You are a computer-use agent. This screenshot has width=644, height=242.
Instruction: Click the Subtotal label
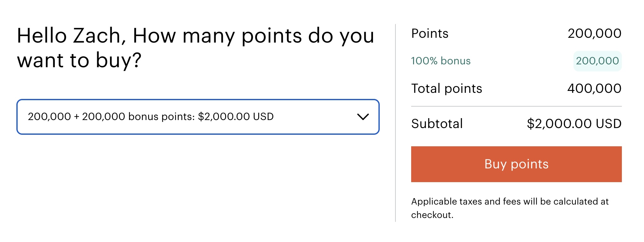(x=437, y=124)
